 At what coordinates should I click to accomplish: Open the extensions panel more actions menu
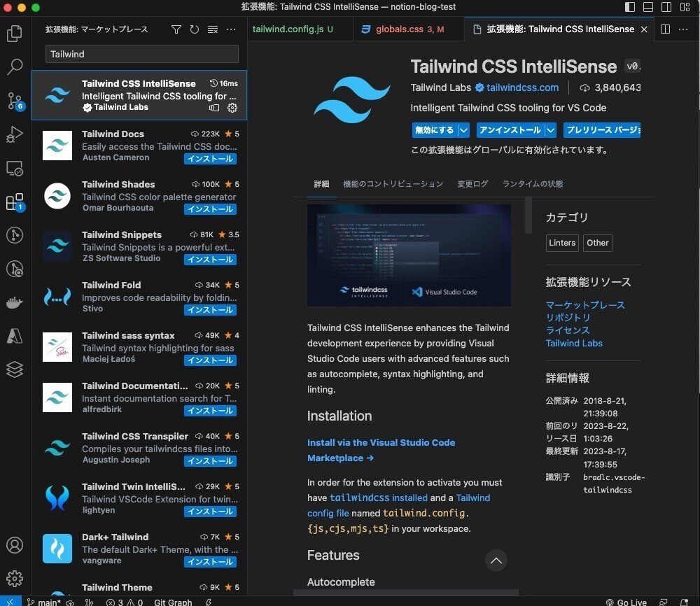click(x=230, y=29)
